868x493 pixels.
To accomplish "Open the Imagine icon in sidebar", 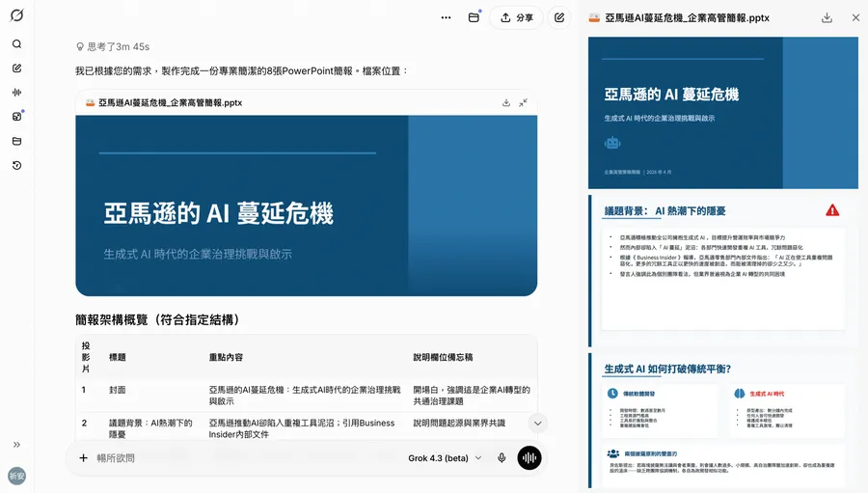I will pyautogui.click(x=16, y=117).
